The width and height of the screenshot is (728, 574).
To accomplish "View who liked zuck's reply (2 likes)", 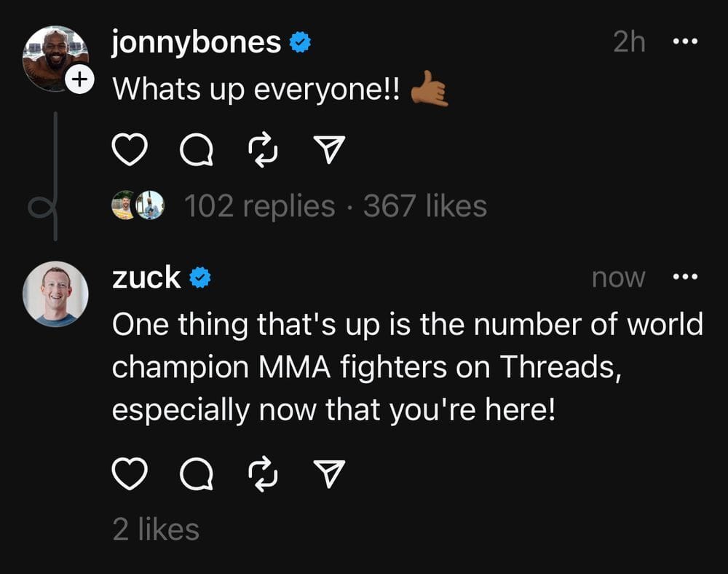I will pyautogui.click(x=156, y=530).
